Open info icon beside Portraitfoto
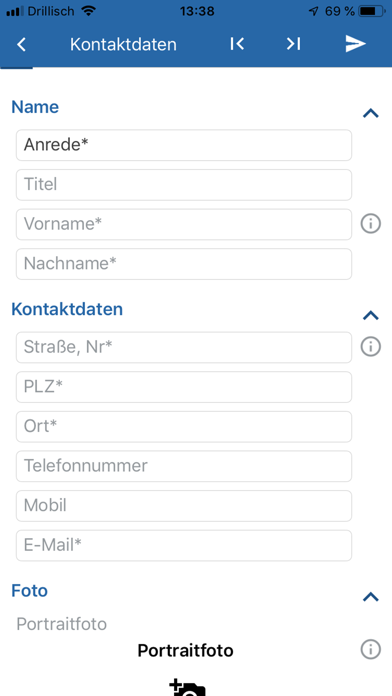 coord(371,650)
